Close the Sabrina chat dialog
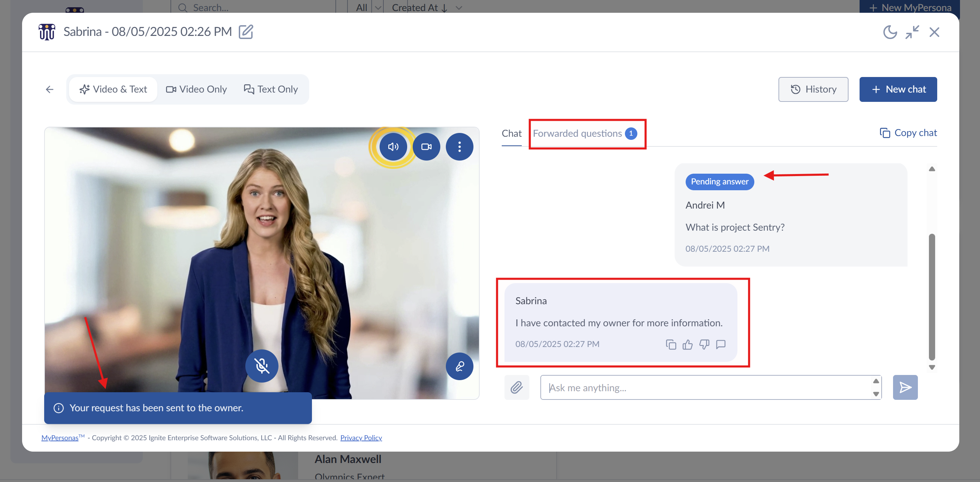The width and height of the screenshot is (980, 482). 934,32
